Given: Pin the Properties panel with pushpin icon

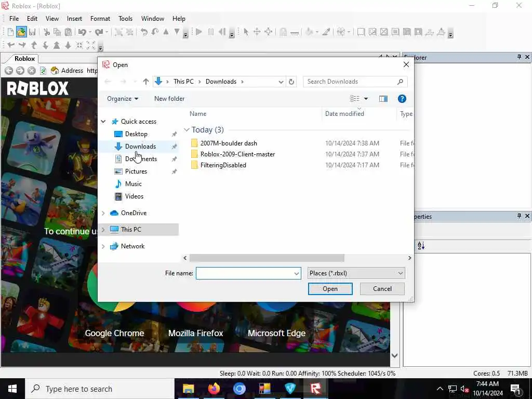Looking at the screenshot, I should [519, 216].
